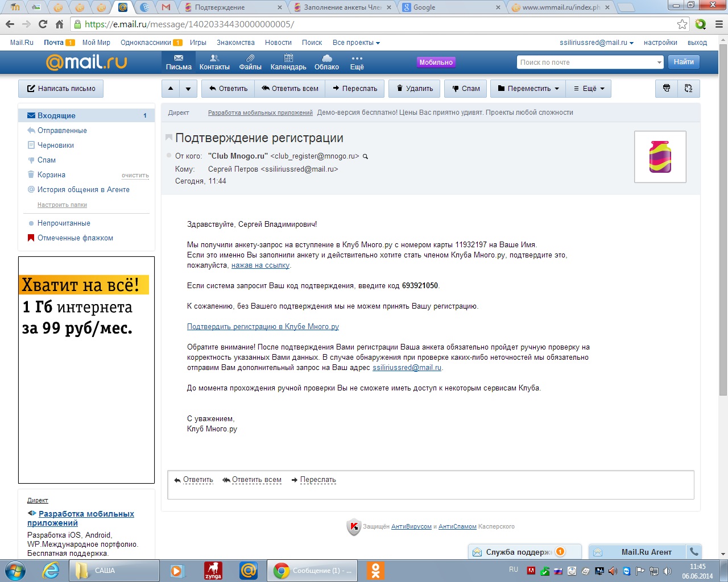This screenshot has height=582, width=728.
Task: Click the Chrome home button
Action: 59,24
